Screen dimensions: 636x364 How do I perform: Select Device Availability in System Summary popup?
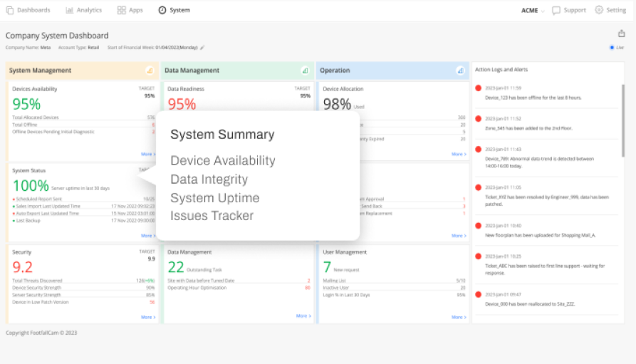tap(222, 161)
